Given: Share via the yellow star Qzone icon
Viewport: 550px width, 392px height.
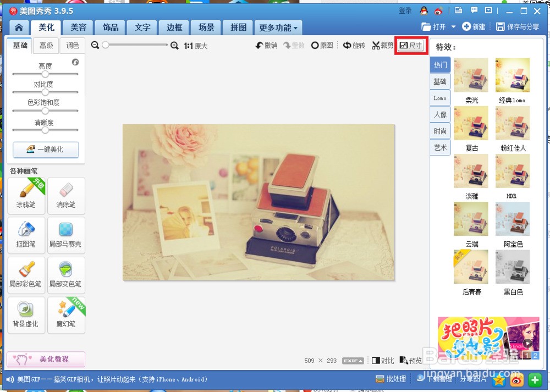Looking at the screenshot, I should tap(499, 380).
